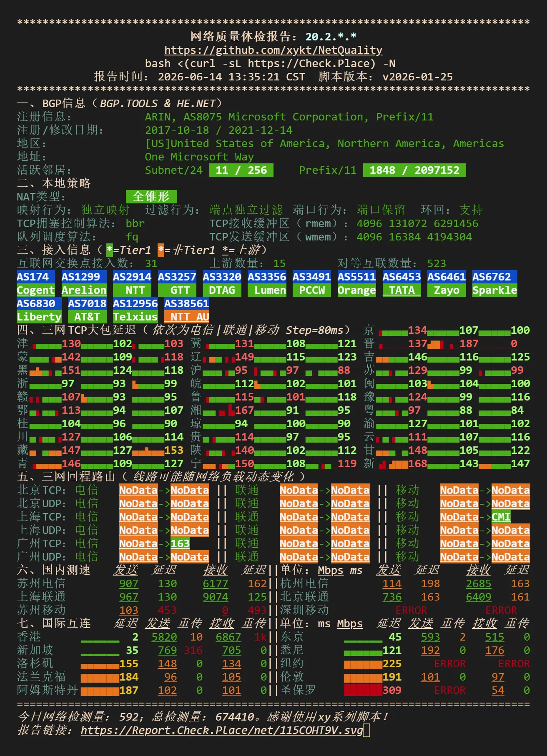Click the 'AS6762' badge
The image size is (547, 756).
point(494,277)
